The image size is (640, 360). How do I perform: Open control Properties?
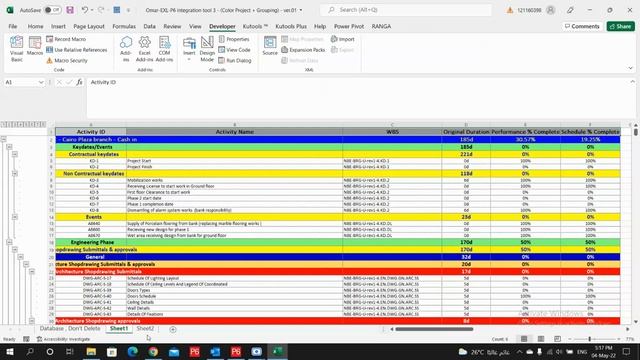pyautogui.click(x=234, y=39)
